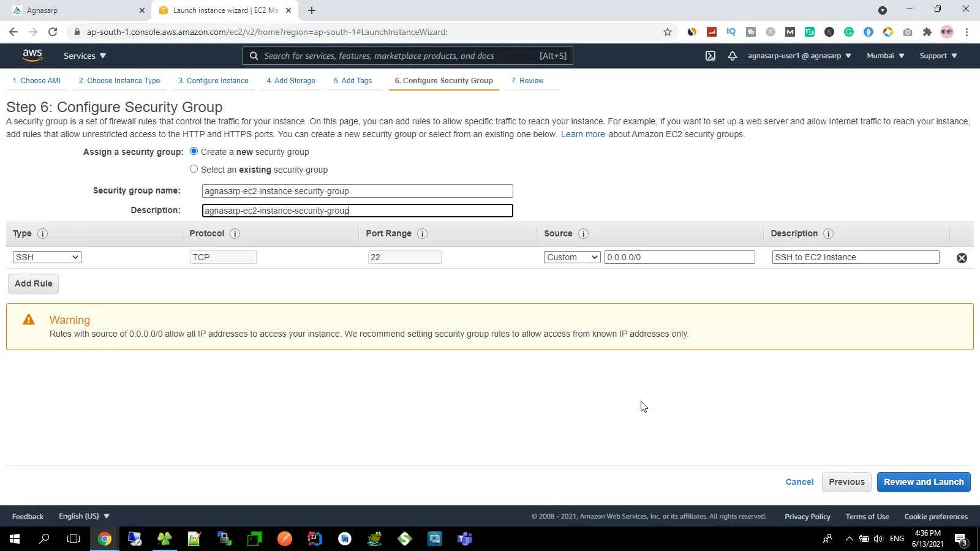Viewport: 980px width, 551px height.
Task: Focus the security group Description field
Action: click(358, 211)
